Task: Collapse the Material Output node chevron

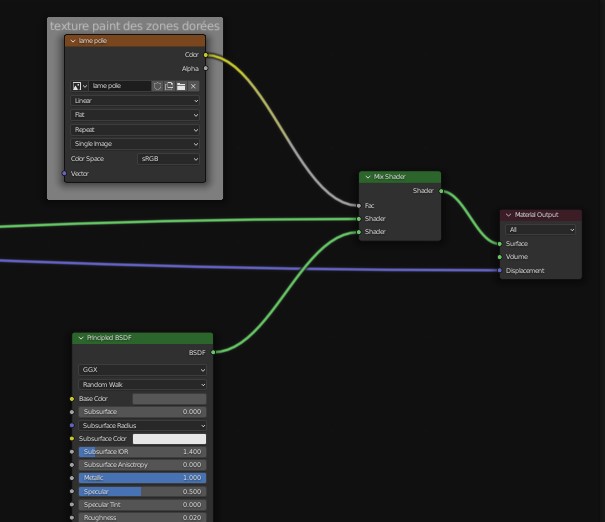Action: 509,215
